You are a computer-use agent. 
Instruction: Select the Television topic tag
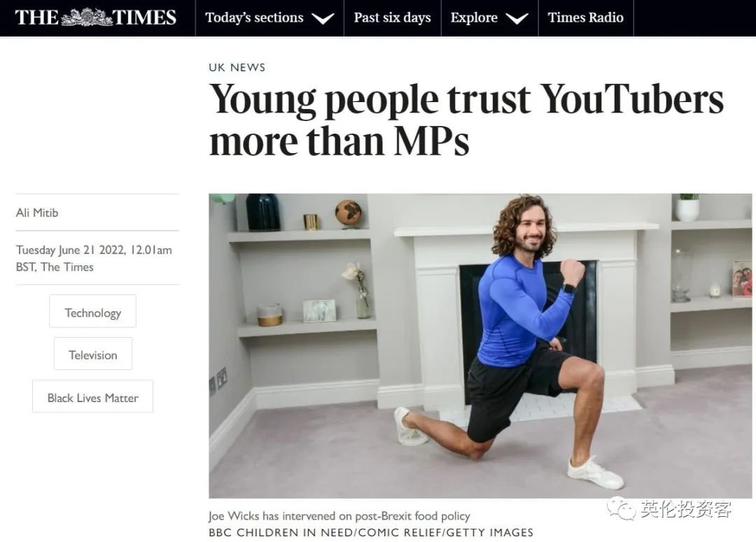tap(93, 354)
